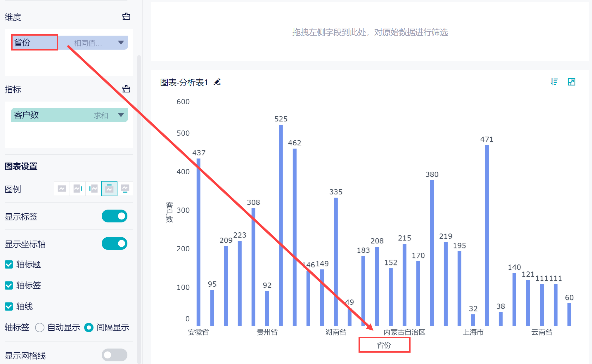Turn off the 显示标签 switch
This screenshot has width=592, height=364.
[x=115, y=216]
